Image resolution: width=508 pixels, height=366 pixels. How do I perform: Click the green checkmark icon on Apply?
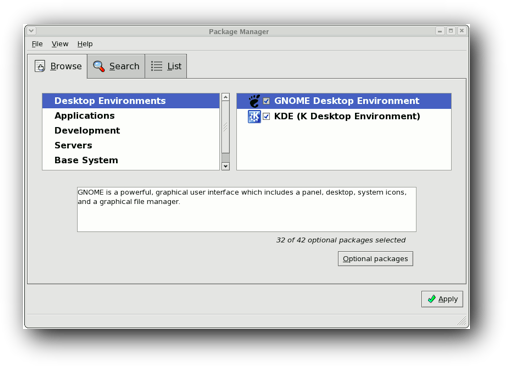point(431,299)
